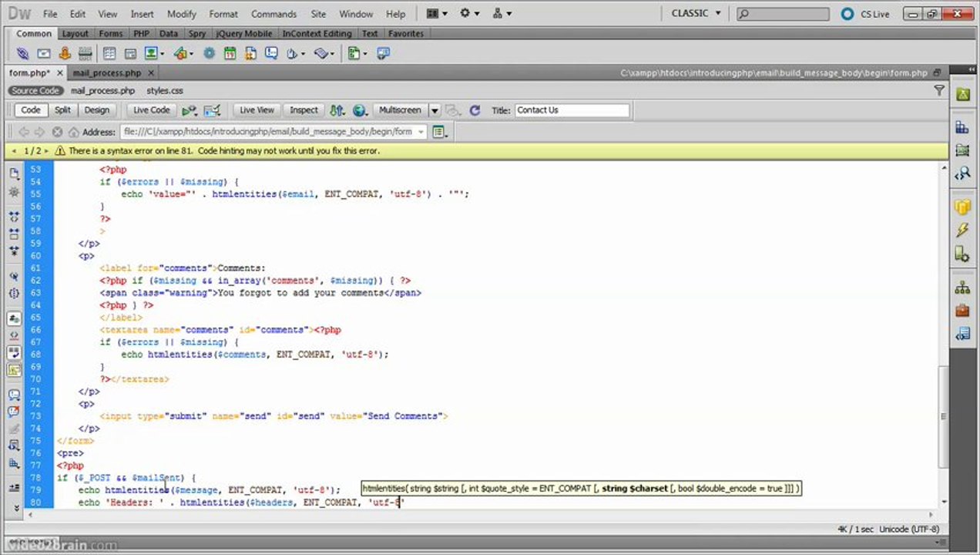Switch to Design view
Viewport: 980px width, 555px height.
tap(97, 110)
